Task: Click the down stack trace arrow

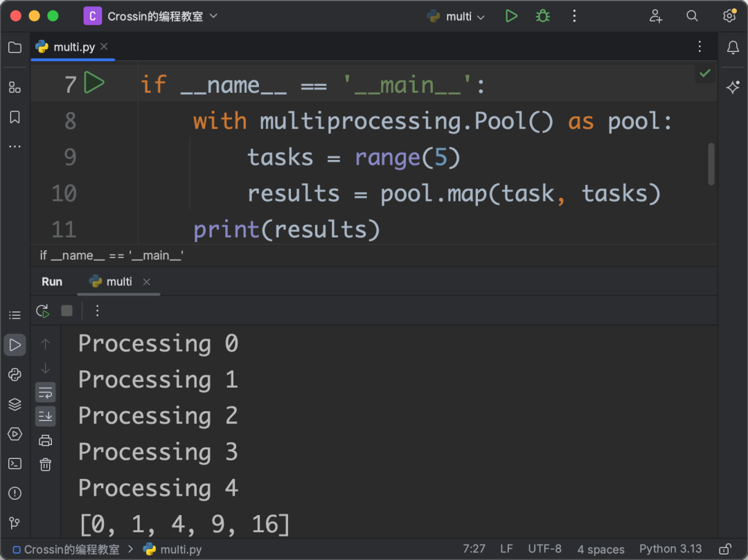Action: click(45, 368)
